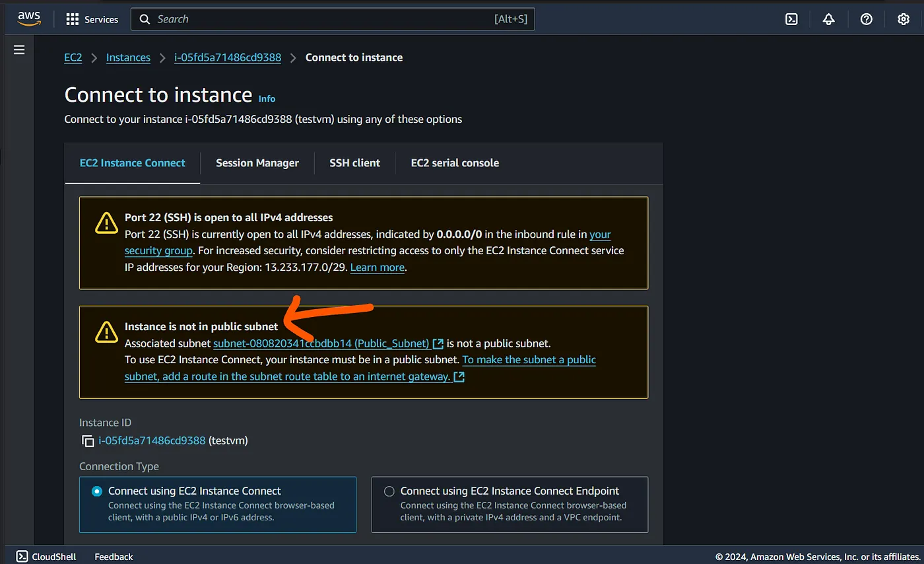Click the Amazon Web Services copyright text
Screen dimensions: 924x564
[819, 557]
